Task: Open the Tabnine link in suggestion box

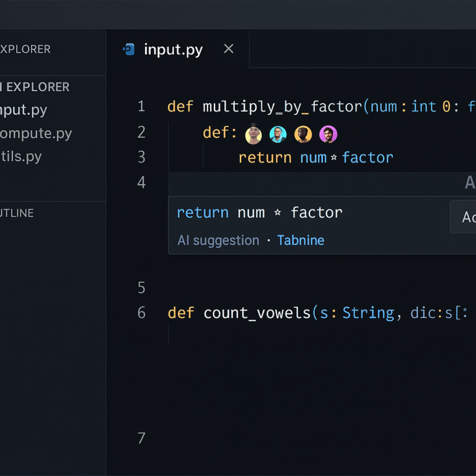Action: tap(301, 240)
